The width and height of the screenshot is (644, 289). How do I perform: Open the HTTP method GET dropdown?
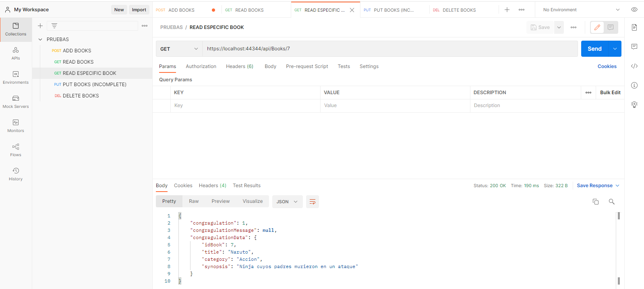(x=179, y=49)
